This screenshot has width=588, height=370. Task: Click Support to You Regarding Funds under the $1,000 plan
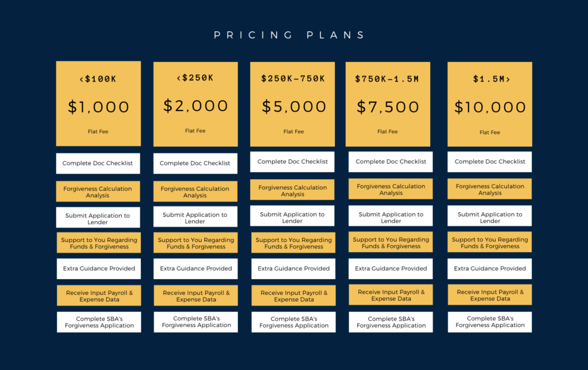(x=99, y=243)
